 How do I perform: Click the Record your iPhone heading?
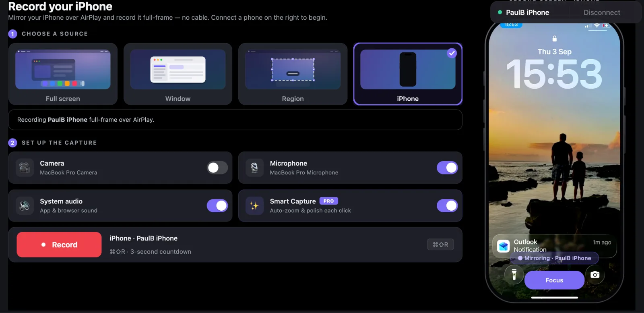click(60, 6)
